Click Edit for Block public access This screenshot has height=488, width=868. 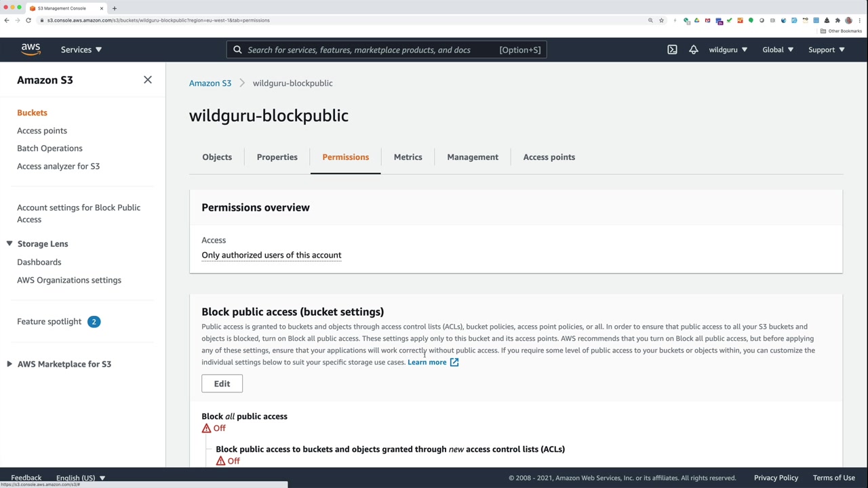click(x=222, y=384)
